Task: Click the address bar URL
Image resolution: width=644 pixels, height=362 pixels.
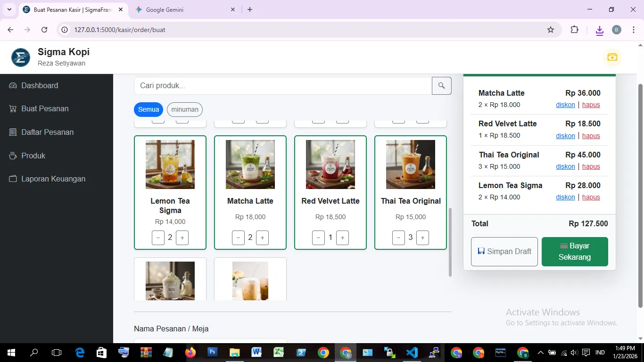Action: coord(120,30)
